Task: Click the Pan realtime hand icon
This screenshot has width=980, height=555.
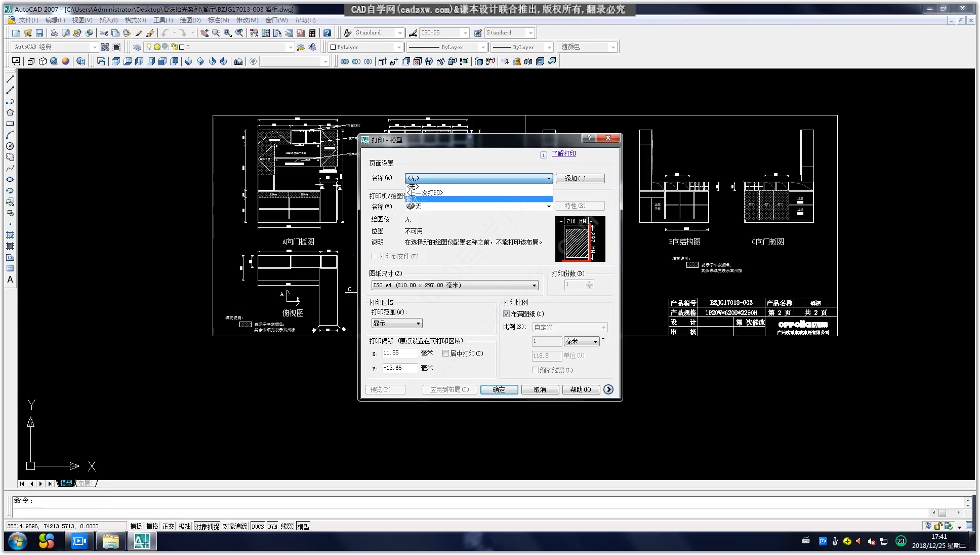Action: pos(204,33)
